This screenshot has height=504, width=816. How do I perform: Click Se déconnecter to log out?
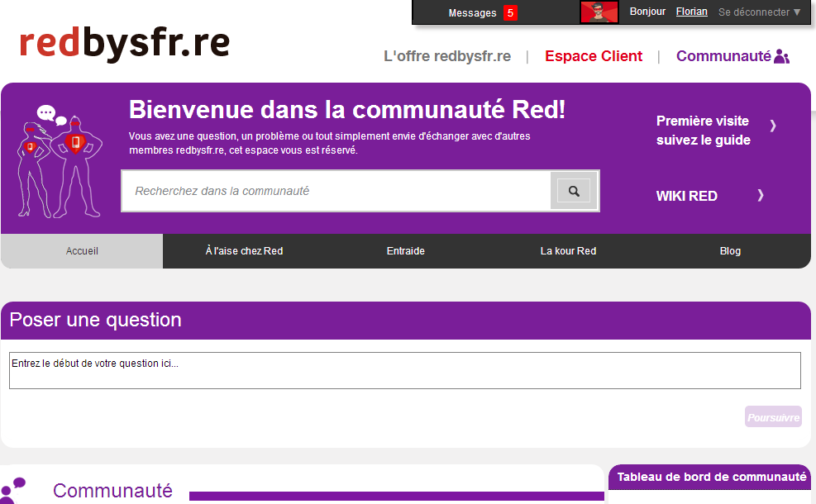[x=754, y=12]
